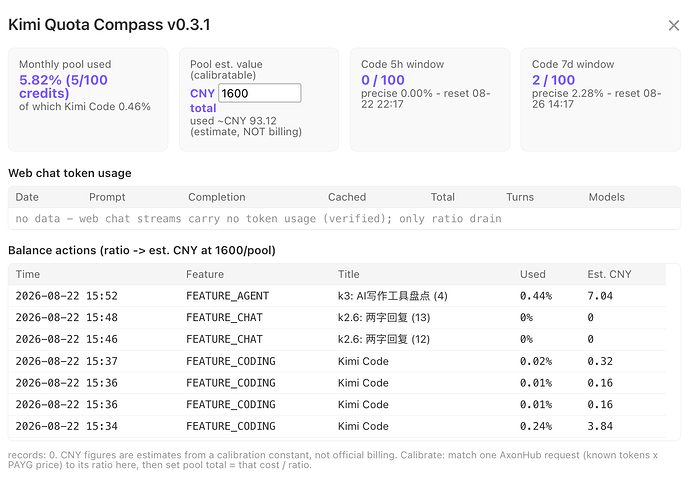Click the Cached column header
The height and width of the screenshot is (478, 690).
tap(347, 197)
